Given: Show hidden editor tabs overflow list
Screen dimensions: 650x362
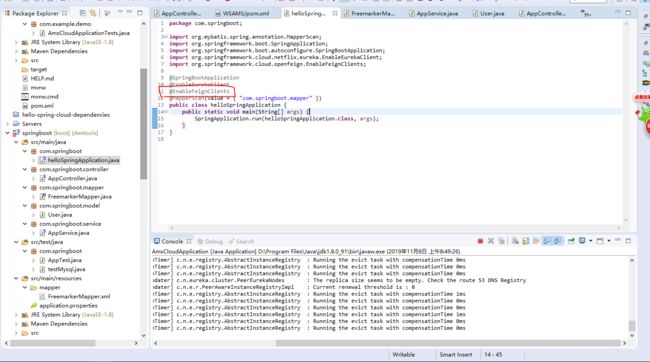Looking at the screenshot, I should coord(585,13).
